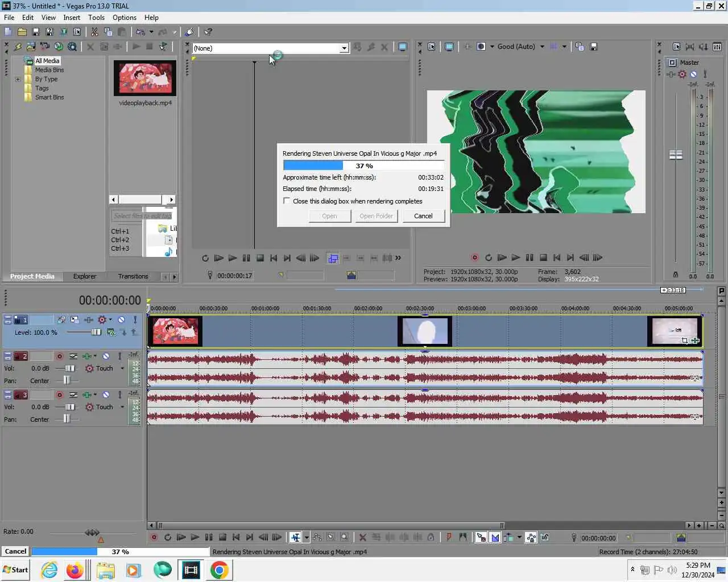Cancel rendering in the dialog
The height and width of the screenshot is (582, 728).
click(423, 216)
